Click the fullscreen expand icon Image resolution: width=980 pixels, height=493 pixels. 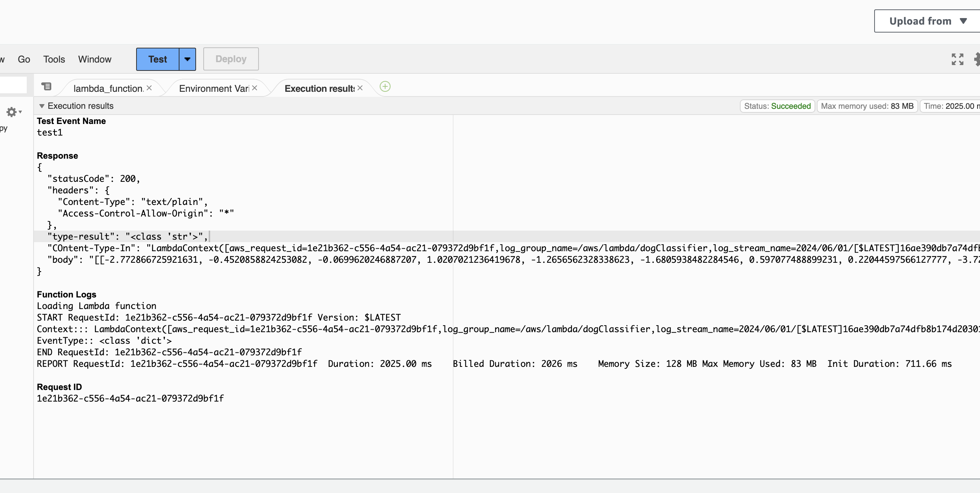957,59
